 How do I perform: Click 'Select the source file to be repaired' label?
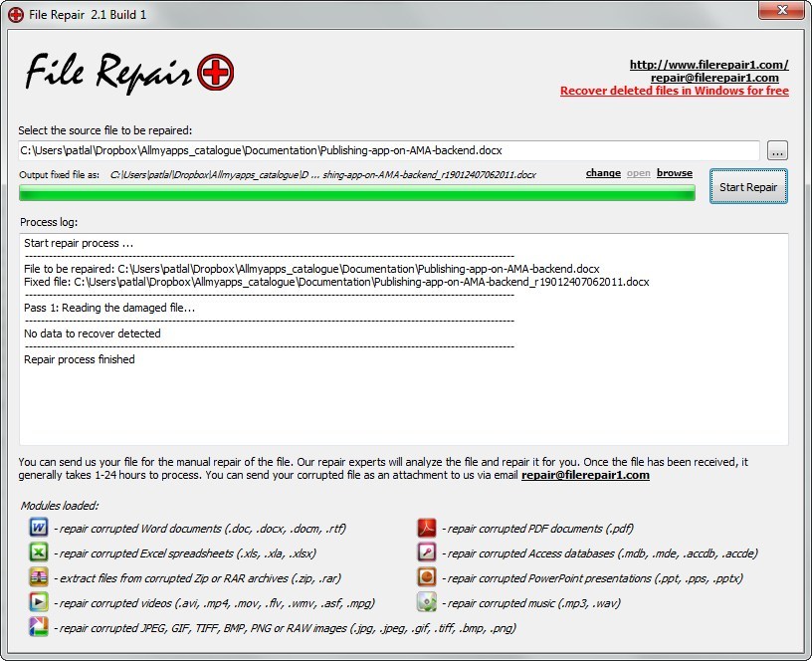[x=105, y=130]
